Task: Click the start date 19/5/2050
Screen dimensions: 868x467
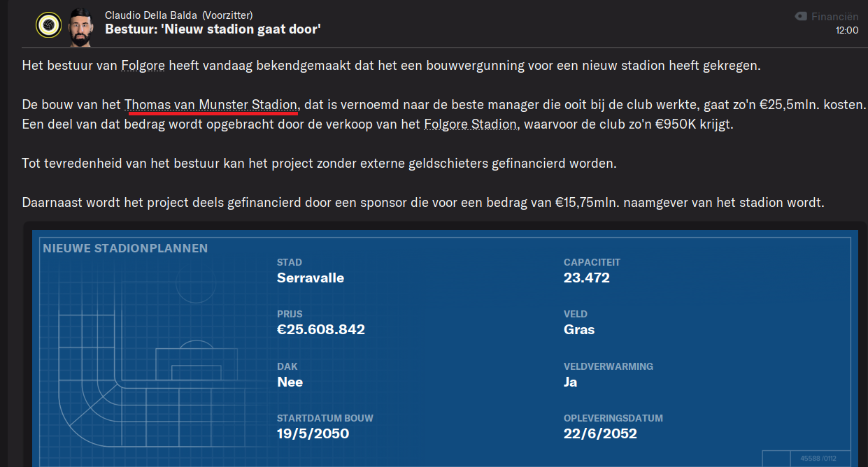Action: coord(313,433)
